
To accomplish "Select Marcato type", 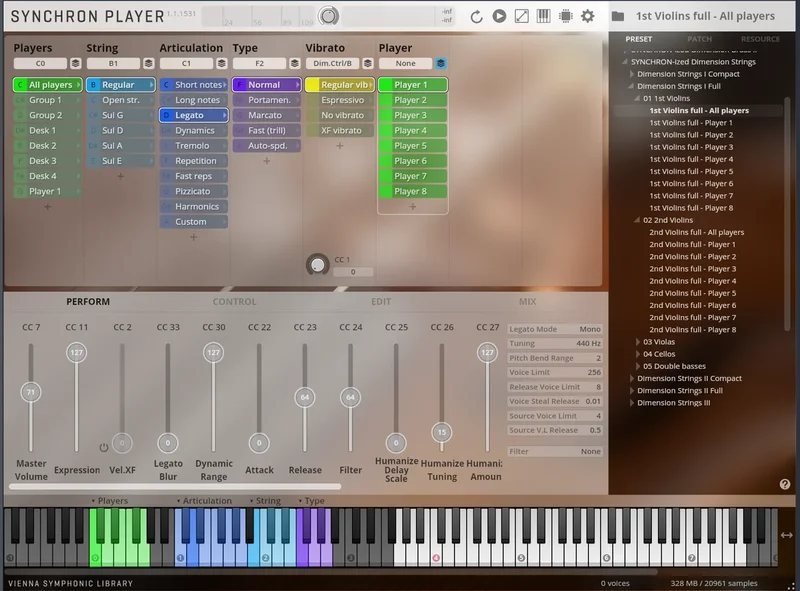I will [266, 115].
